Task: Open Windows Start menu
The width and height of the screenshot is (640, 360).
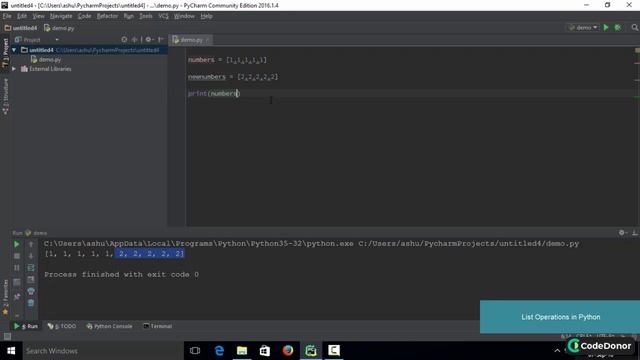Action: coord(11,351)
